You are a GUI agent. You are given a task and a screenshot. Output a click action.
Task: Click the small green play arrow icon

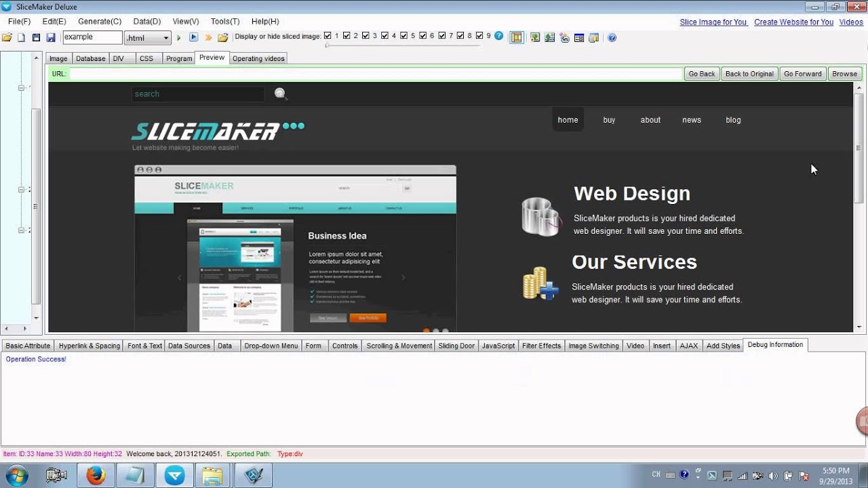click(179, 38)
